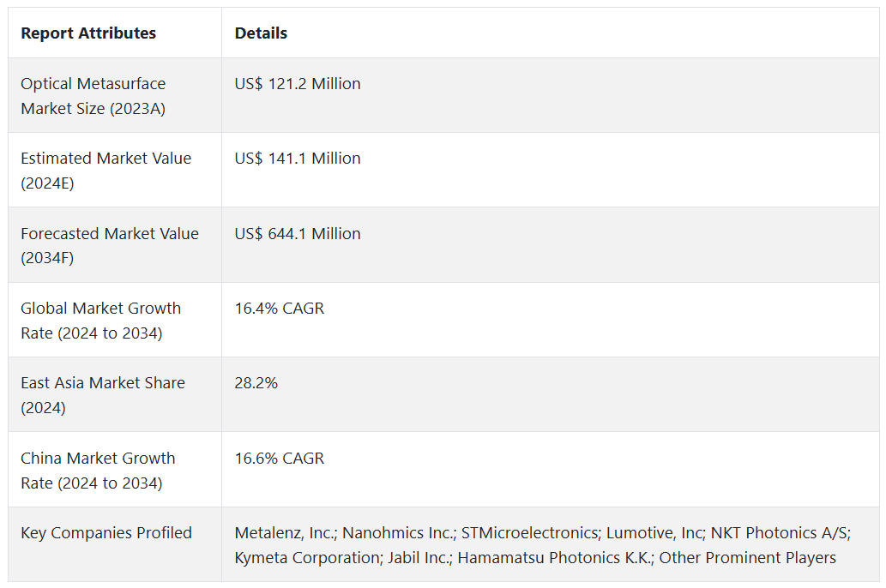The height and width of the screenshot is (588, 886).
Task: Click the "Metalenz, Inc." company name
Action: [x=285, y=533]
